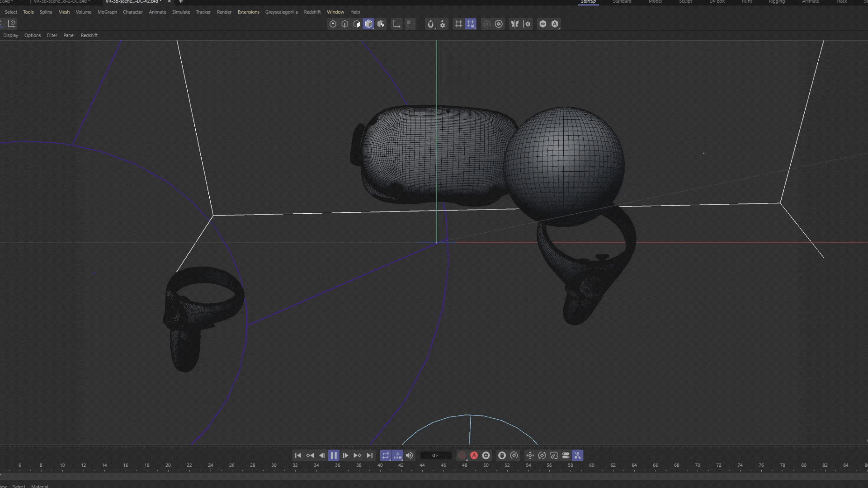Switch to the Standard layout tab

[x=622, y=2]
